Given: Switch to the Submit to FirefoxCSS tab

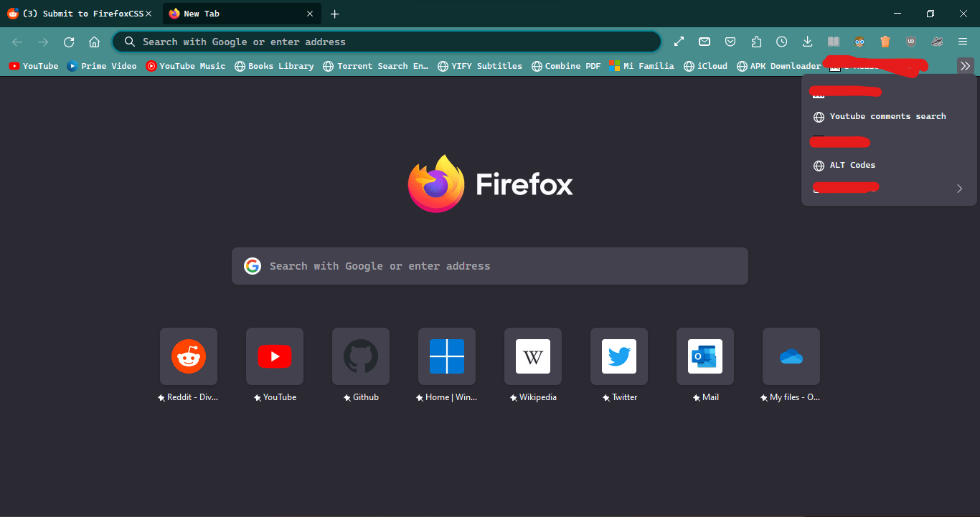Looking at the screenshot, I should (x=77, y=13).
